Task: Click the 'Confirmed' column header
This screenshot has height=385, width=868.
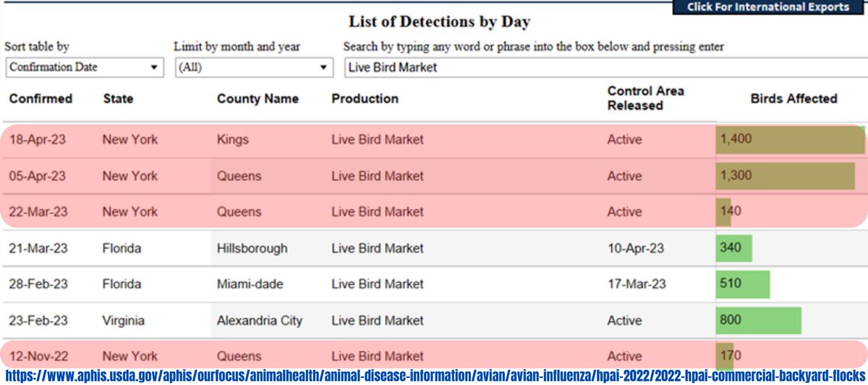Action: pyautogui.click(x=41, y=98)
